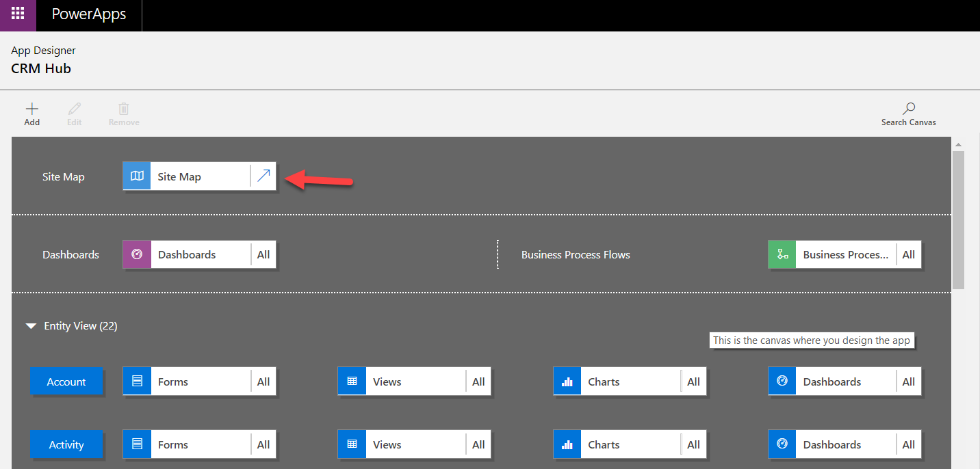This screenshot has width=980, height=469.
Task: Select Charts tile in Account row
Action: [630, 381]
